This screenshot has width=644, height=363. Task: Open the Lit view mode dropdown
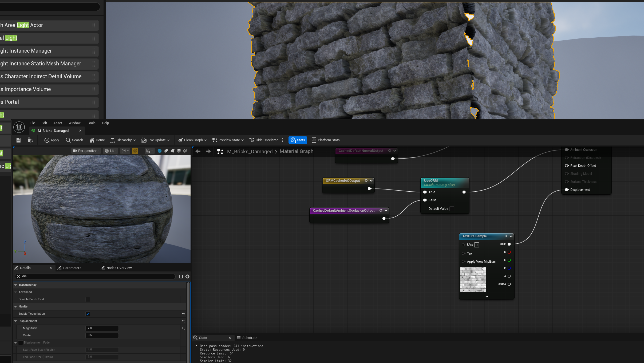111,151
